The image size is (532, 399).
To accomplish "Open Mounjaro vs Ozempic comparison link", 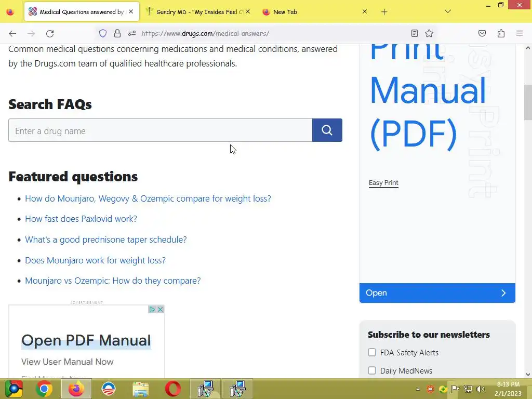I will (x=113, y=281).
